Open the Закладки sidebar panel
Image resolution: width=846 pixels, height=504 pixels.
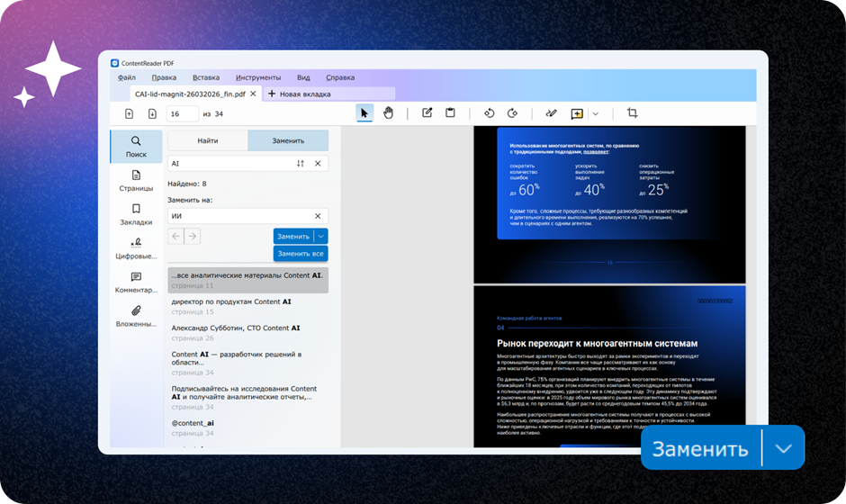tap(136, 215)
